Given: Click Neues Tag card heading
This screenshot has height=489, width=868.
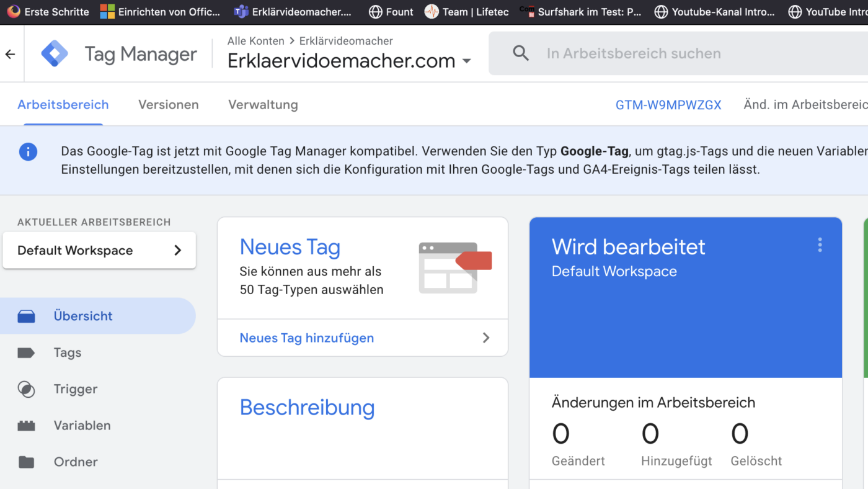Looking at the screenshot, I should pyautogui.click(x=290, y=247).
